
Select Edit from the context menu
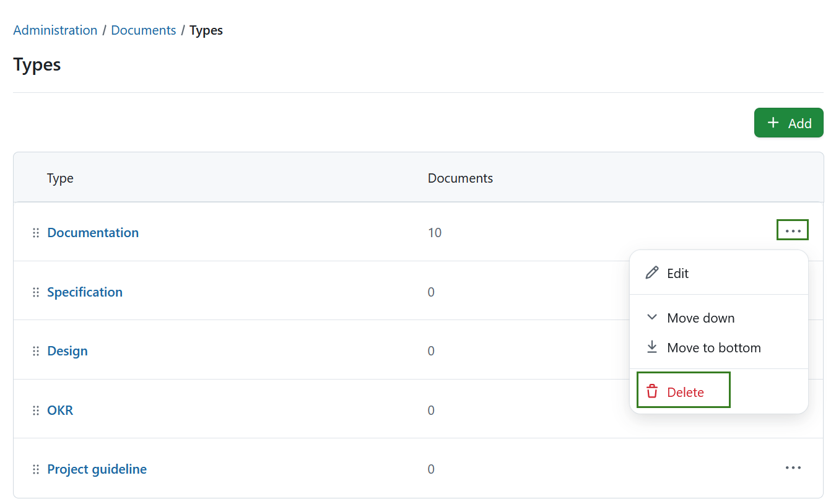[x=677, y=273]
